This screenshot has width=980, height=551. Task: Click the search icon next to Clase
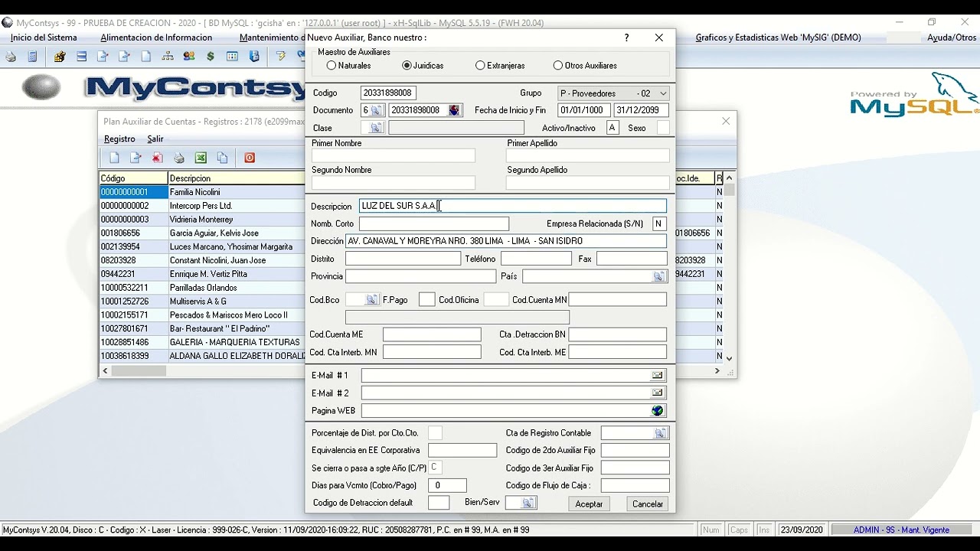tap(376, 128)
